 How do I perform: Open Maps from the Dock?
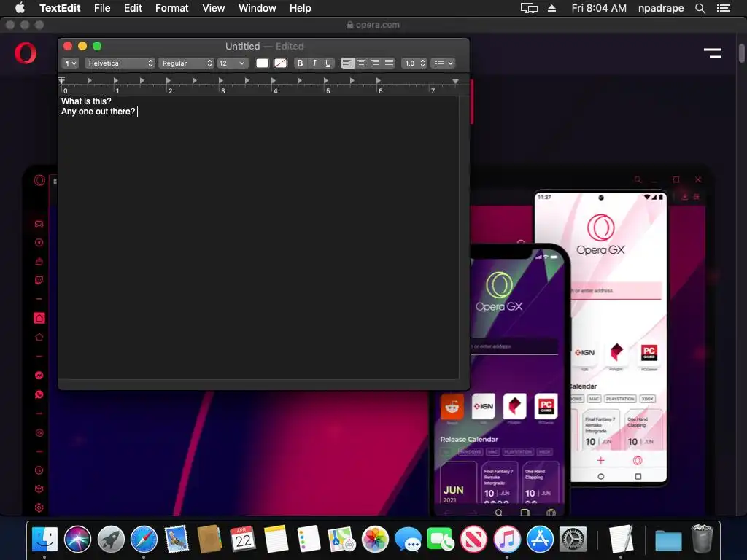click(341, 539)
